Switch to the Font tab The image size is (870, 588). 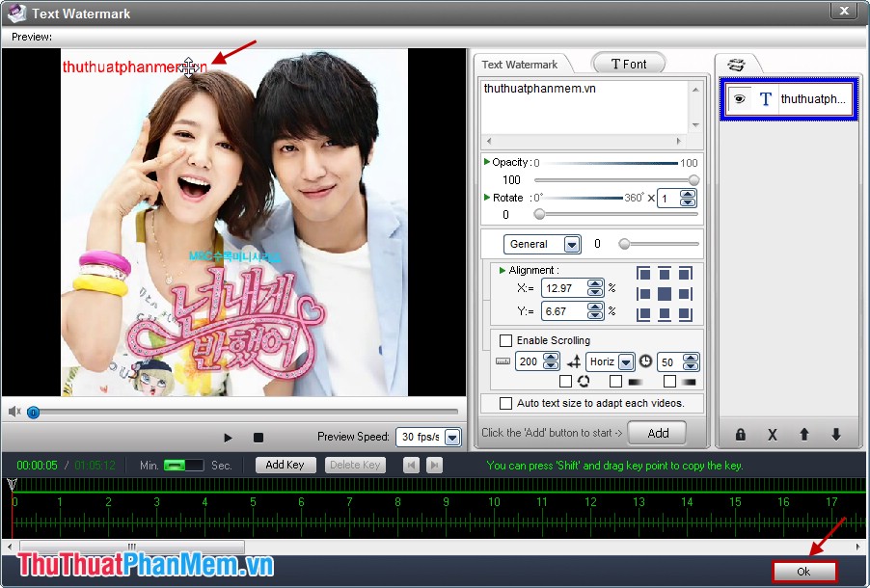point(628,64)
